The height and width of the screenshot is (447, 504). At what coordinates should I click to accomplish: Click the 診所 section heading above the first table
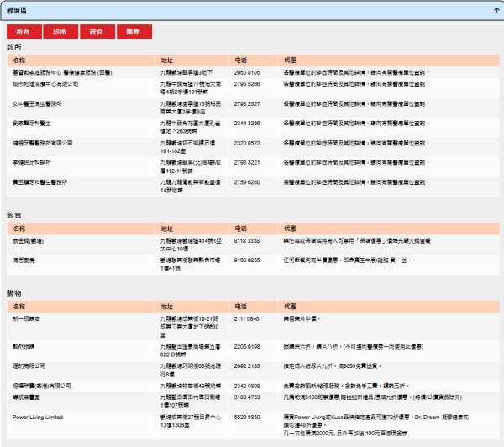tap(14, 47)
